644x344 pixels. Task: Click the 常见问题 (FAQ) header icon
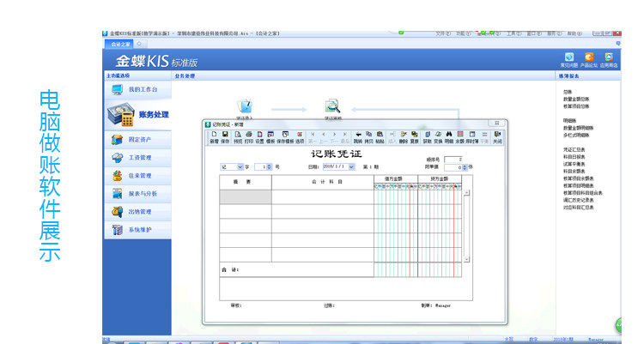(568, 59)
